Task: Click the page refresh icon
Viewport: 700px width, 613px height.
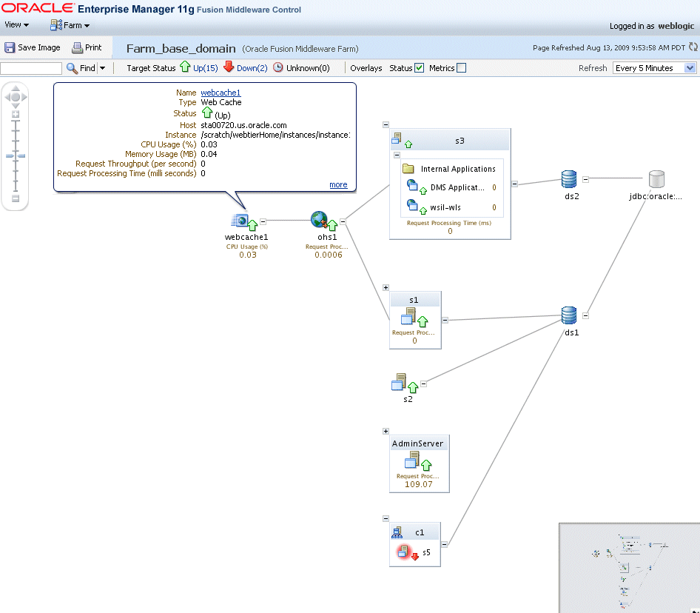Action: [x=693, y=47]
